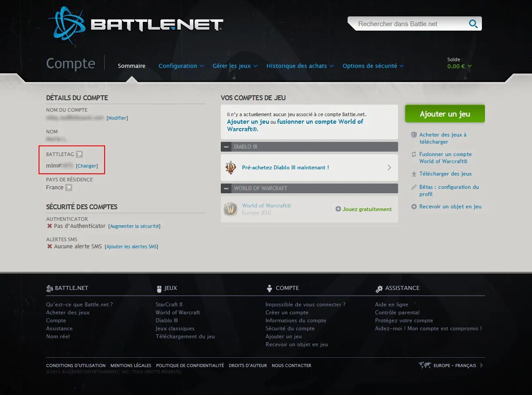Click the World of Warcraft game icon
The height and width of the screenshot is (395, 532).
[231, 209]
